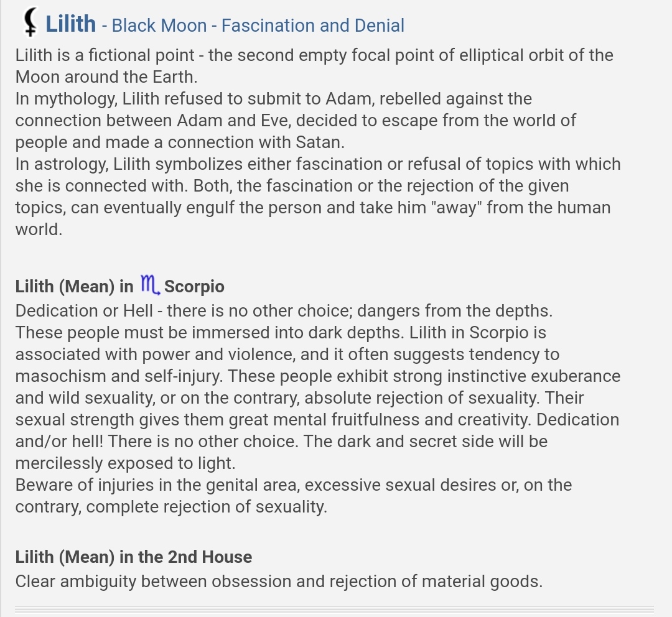Open the bold "Lilith" title link
This screenshot has width=672, height=617.
tap(71, 24)
